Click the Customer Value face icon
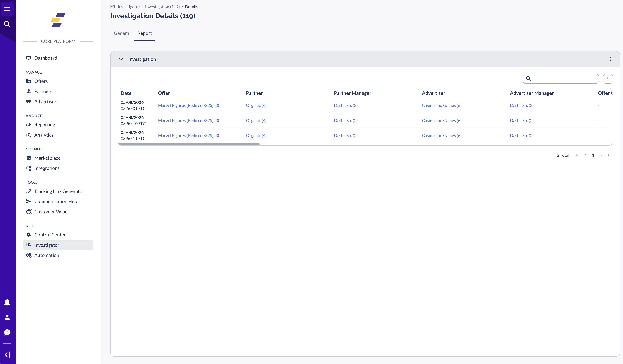 point(29,212)
